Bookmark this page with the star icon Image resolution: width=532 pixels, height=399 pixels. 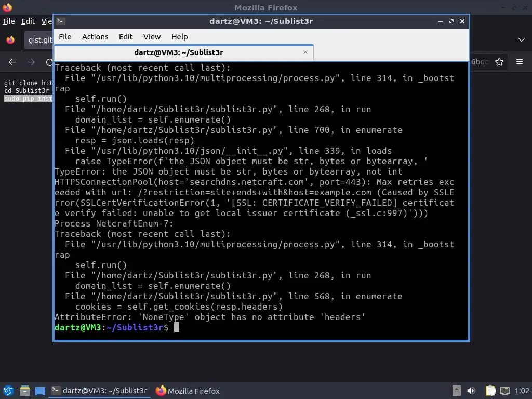(x=499, y=62)
